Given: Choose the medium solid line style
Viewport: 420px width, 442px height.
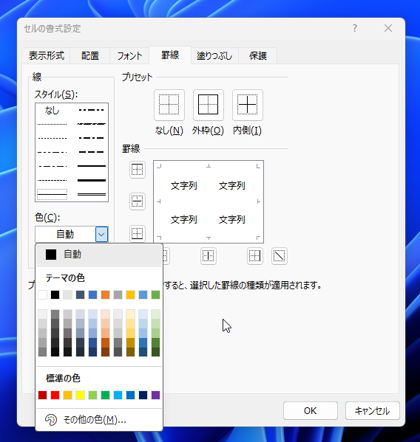Looking at the screenshot, I should coord(91,166).
